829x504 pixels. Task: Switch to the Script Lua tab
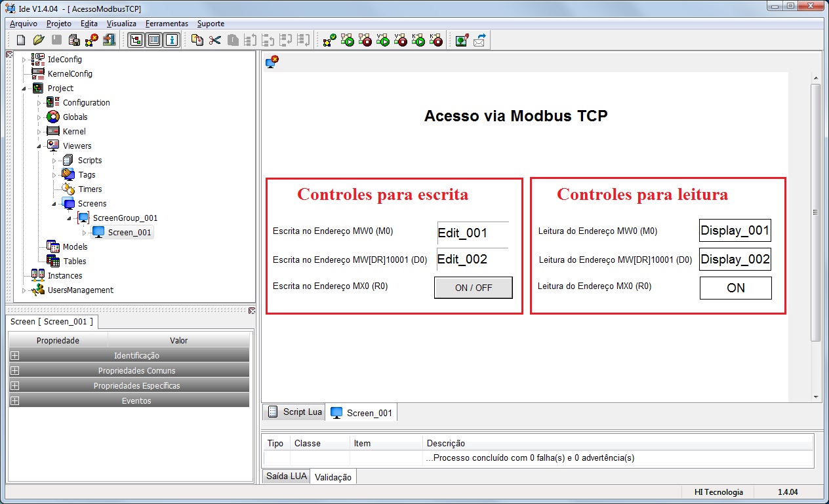(294, 412)
